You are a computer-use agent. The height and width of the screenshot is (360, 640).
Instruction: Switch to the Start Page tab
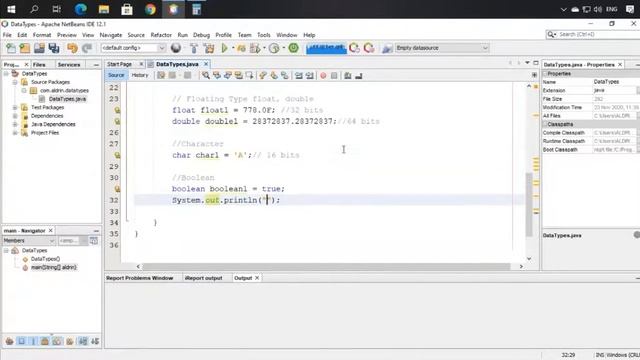click(119, 64)
